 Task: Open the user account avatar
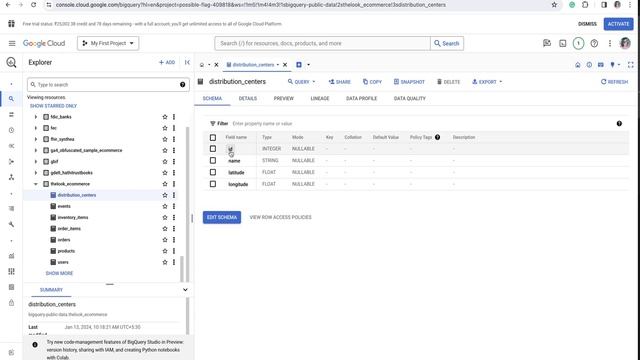click(625, 43)
